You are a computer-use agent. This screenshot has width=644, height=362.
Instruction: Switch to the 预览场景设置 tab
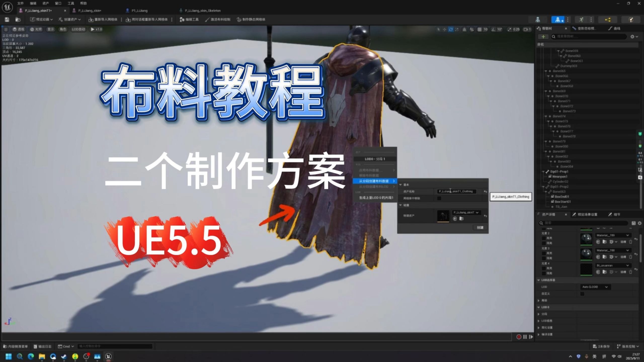pyautogui.click(x=585, y=214)
